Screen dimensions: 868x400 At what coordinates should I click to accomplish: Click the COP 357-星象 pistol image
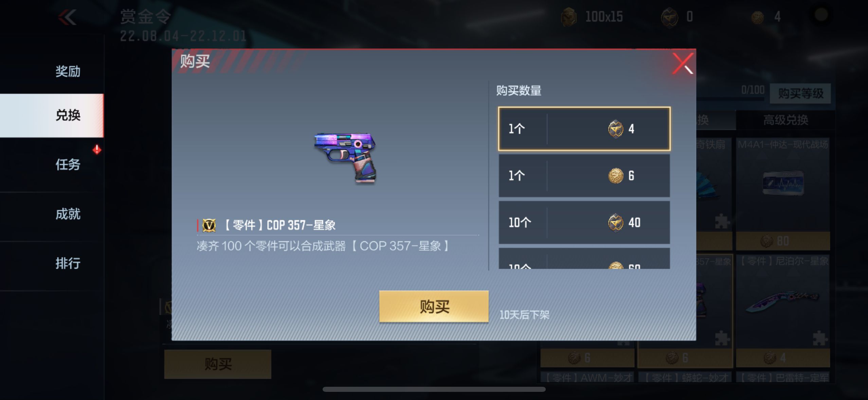pyautogui.click(x=346, y=158)
